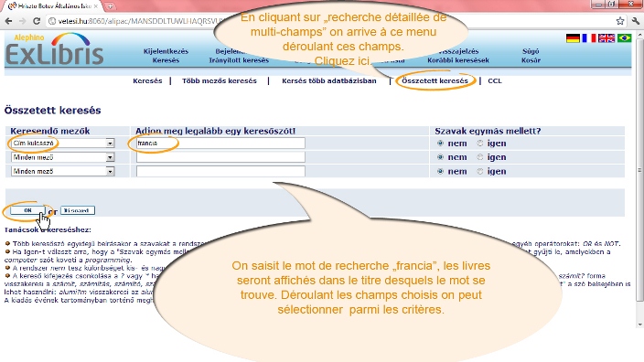Select 'nem' radio in third search row
The height and width of the screenshot is (362, 644).
coord(440,171)
